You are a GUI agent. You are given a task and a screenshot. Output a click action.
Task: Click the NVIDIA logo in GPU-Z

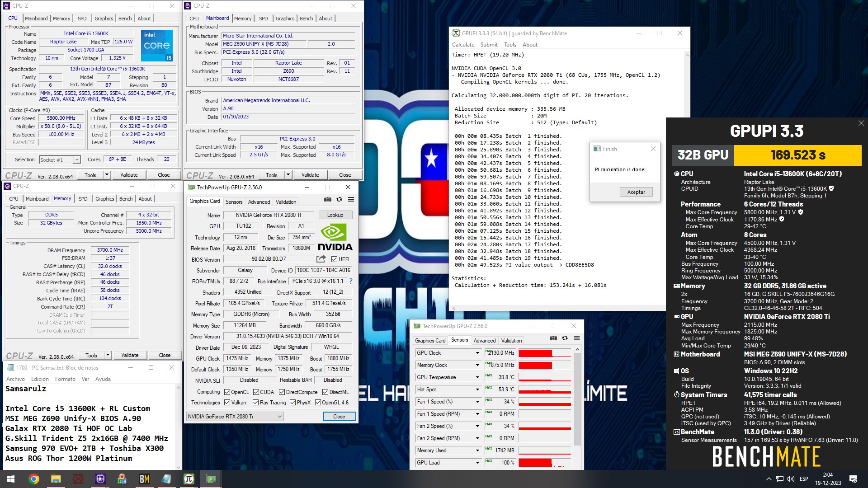point(335,238)
